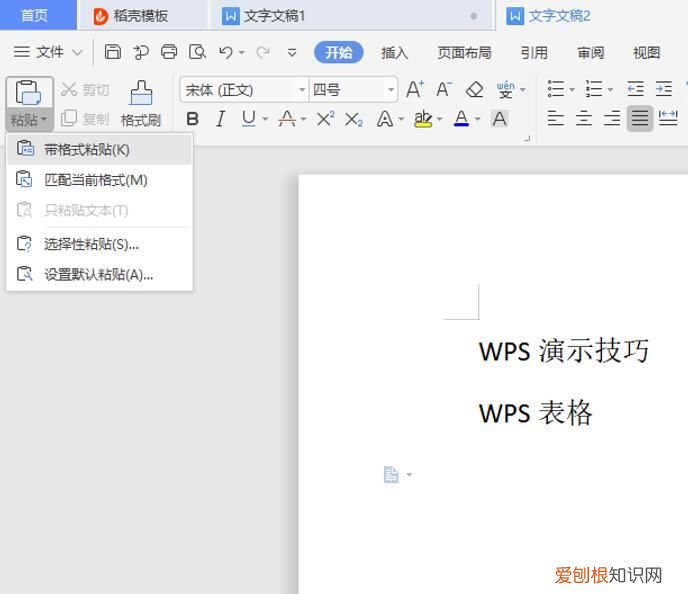Open the bullets style dropdown arrow
The height and width of the screenshot is (594, 688).
point(572,90)
